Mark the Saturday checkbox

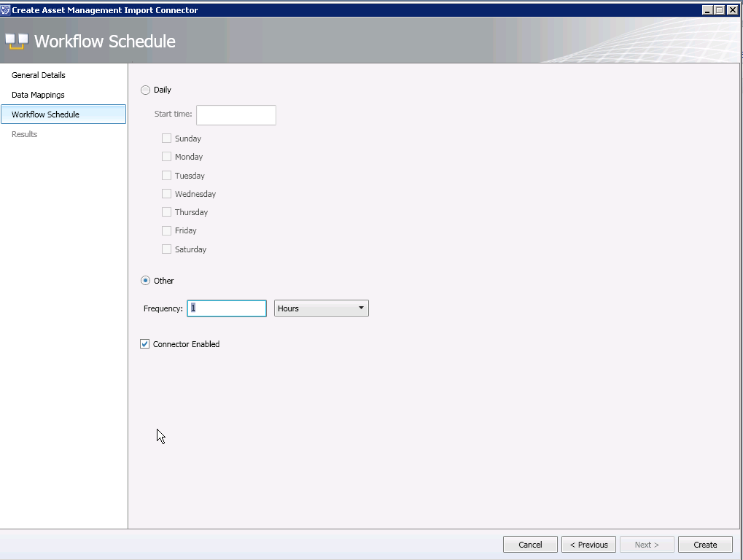167,249
